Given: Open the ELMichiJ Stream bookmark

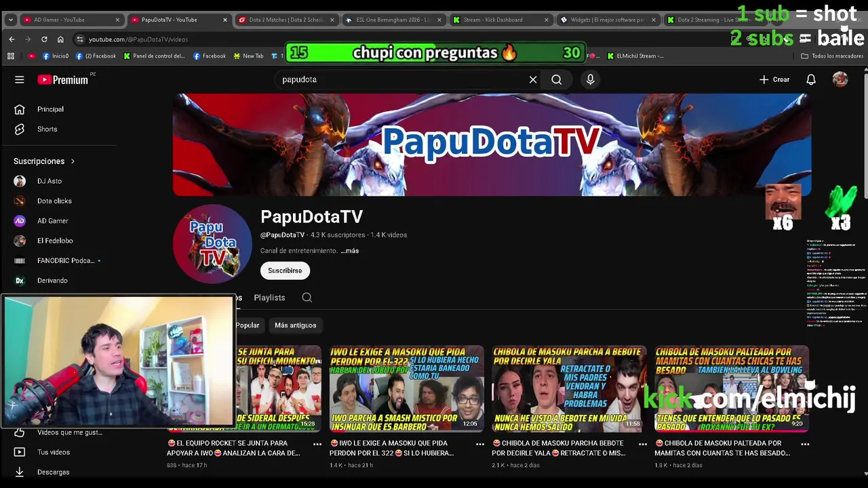Looking at the screenshot, I should [x=635, y=56].
